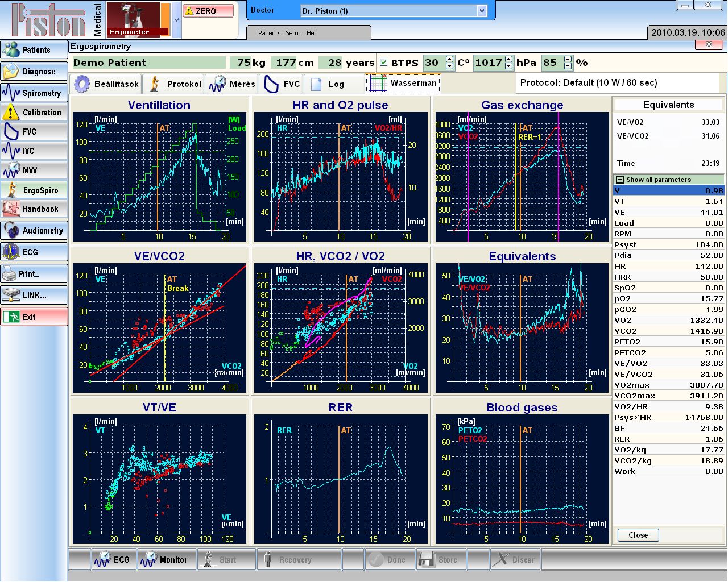728x582 pixels.
Task: Select MVV measurement in the sidebar
Action: tap(34, 171)
